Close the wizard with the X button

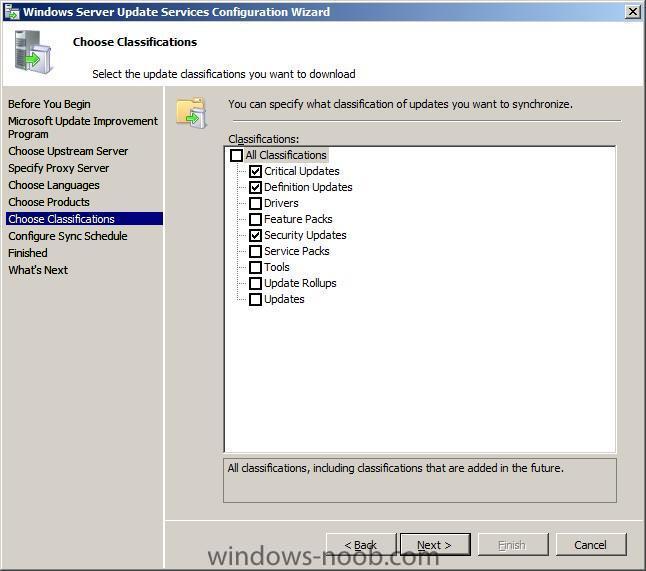(632, 12)
